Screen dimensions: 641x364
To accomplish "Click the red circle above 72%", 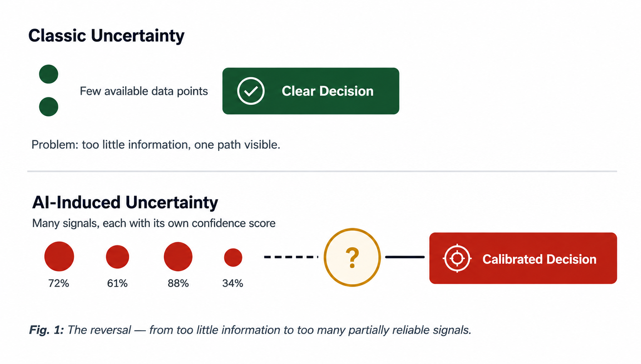I will pos(59,257).
